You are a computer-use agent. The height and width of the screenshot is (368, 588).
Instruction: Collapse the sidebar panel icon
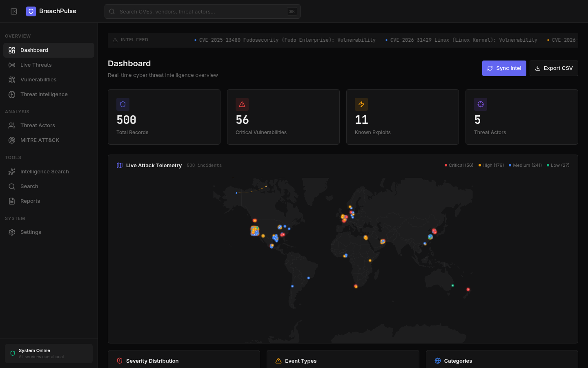[14, 11]
